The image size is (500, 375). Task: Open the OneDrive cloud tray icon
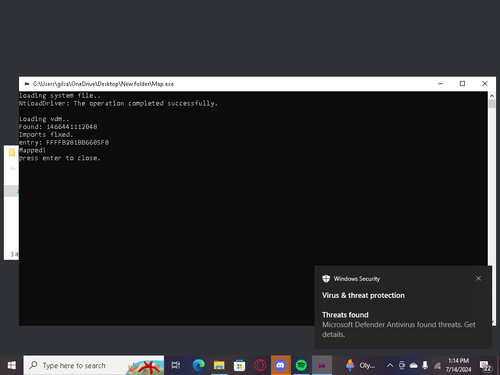413,366
